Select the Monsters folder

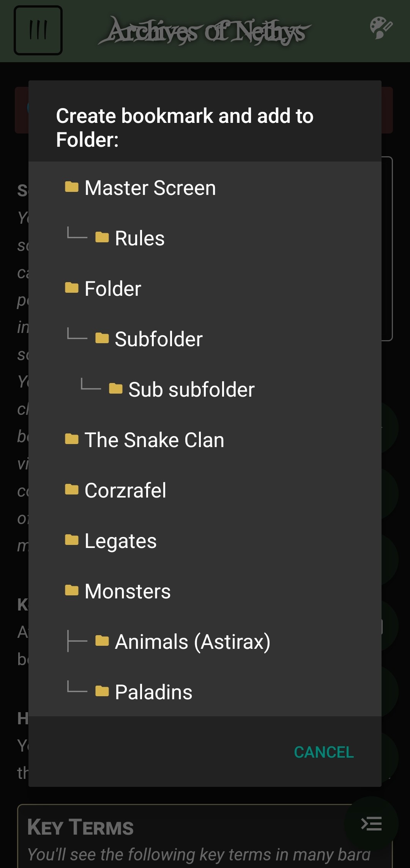click(x=128, y=591)
